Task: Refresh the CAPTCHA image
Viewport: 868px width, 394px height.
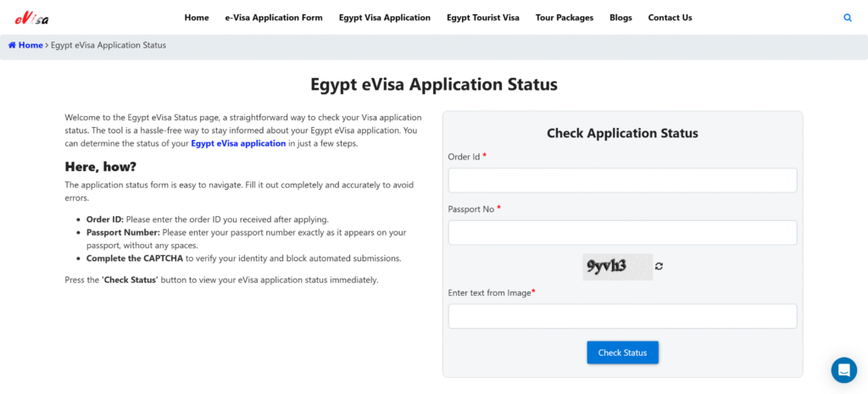Action: click(659, 266)
